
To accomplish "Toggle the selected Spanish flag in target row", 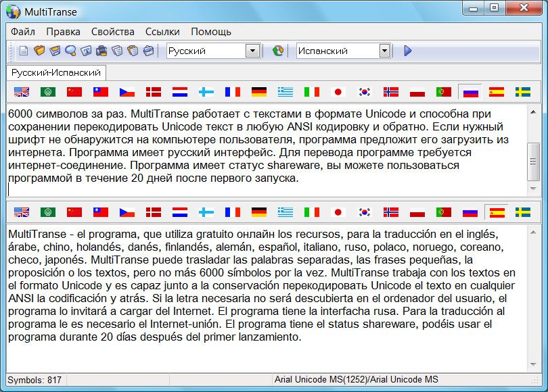I will pos(497,212).
